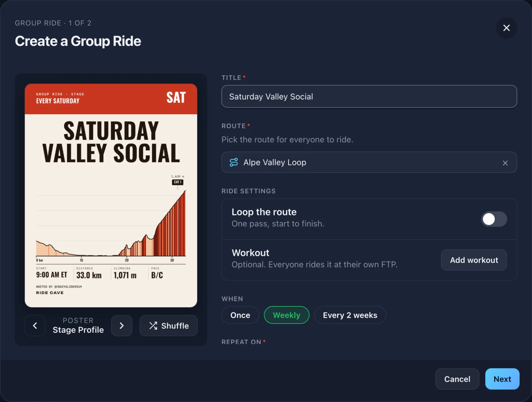Screen dimensions: 532x402
Task: Click the '33.0 km' distance on poster
Action: 89,275
